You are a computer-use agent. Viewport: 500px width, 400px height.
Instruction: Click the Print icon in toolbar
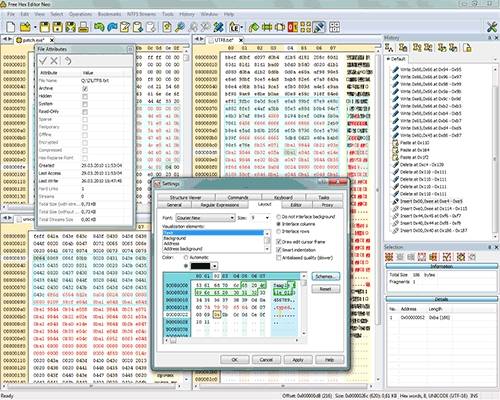[83, 27]
